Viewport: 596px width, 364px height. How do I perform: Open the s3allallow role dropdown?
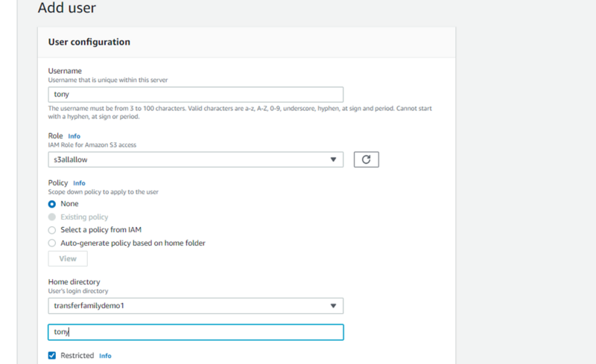coord(196,159)
